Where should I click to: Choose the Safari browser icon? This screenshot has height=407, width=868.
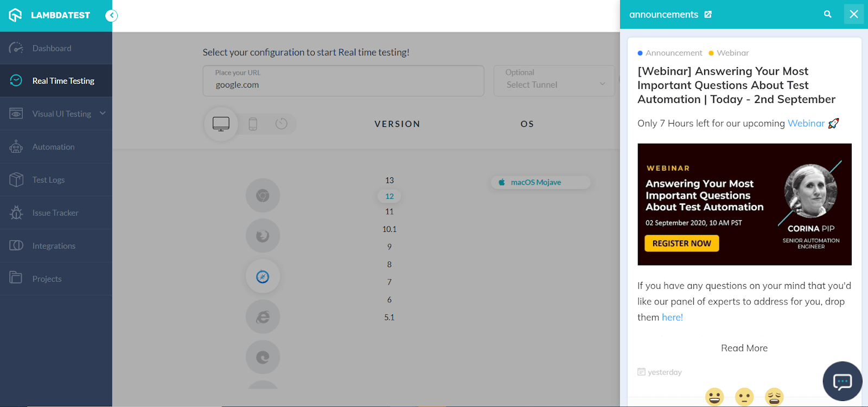click(x=263, y=276)
